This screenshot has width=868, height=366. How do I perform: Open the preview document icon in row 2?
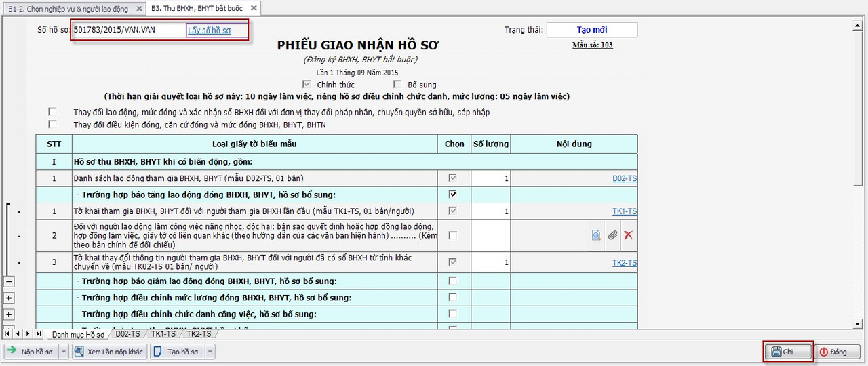point(596,235)
